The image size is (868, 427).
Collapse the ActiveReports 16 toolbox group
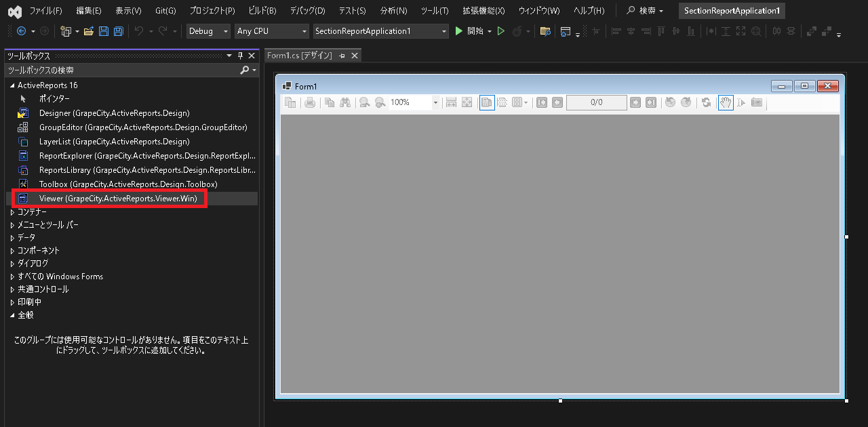click(12, 85)
